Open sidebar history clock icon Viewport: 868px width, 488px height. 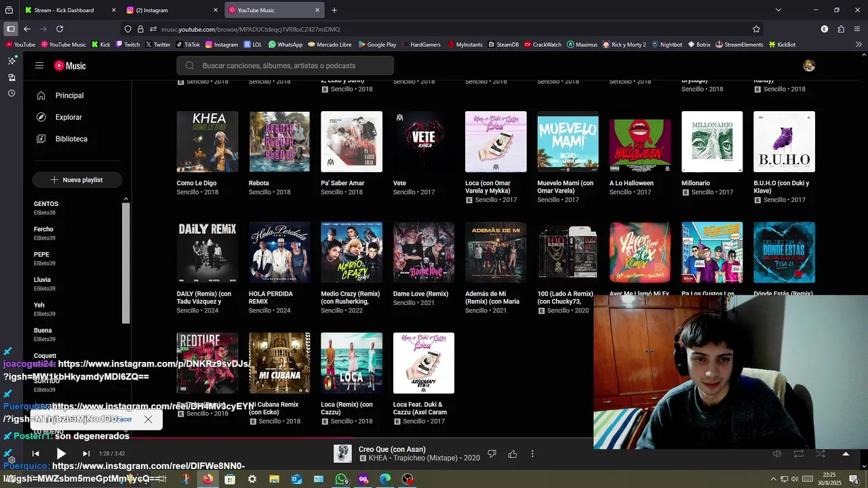pyautogui.click(x=12, y=94)
